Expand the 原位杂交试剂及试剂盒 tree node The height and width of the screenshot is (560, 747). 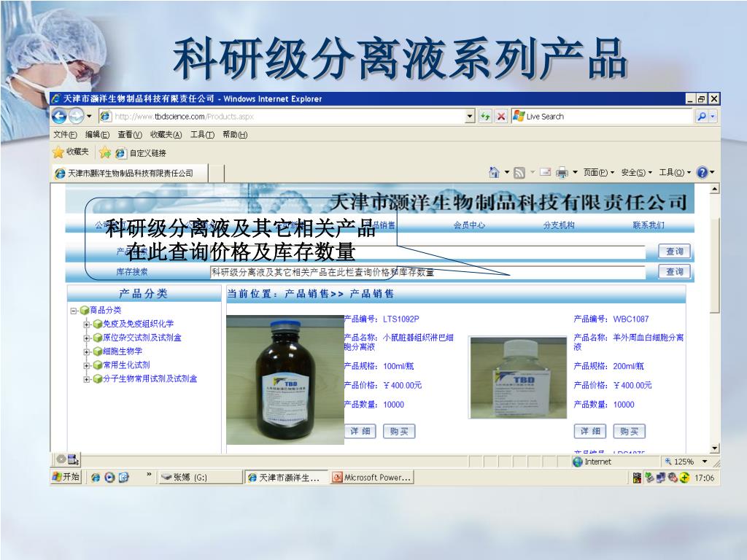tap(87, 338)
